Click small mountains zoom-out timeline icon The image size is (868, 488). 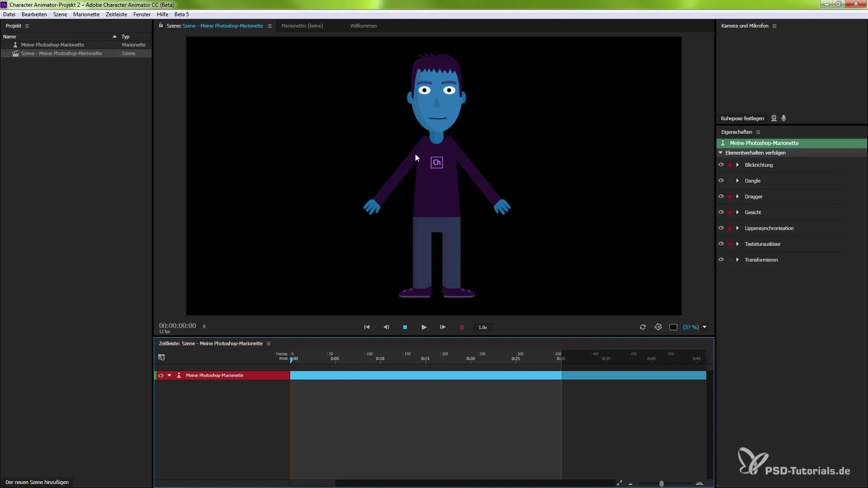click(630, 484)
